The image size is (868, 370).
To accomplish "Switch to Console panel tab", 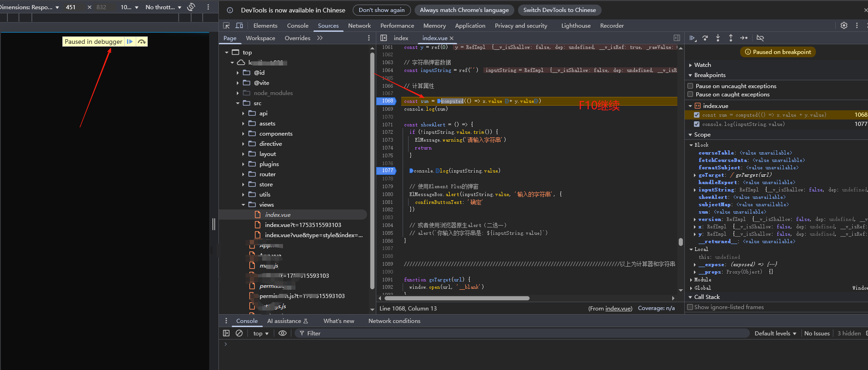I will pyautogui.click(x=298, y=25).
